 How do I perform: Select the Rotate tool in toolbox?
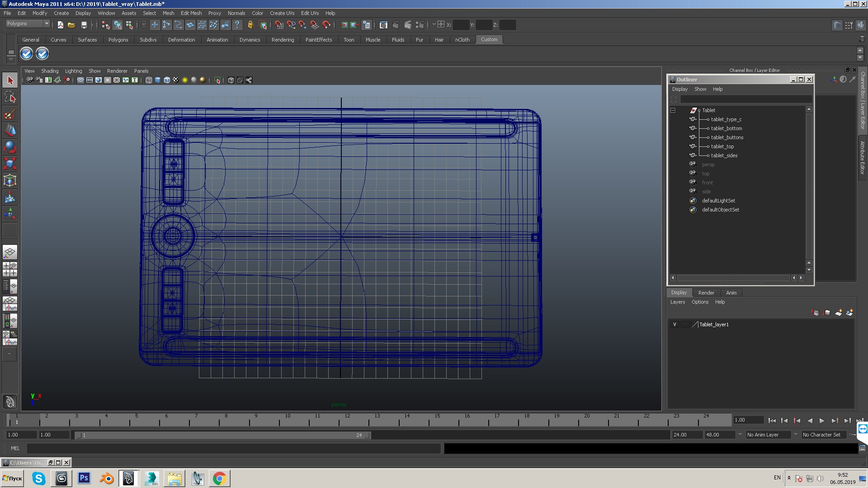pyautogui.click(x=10, y=147)
